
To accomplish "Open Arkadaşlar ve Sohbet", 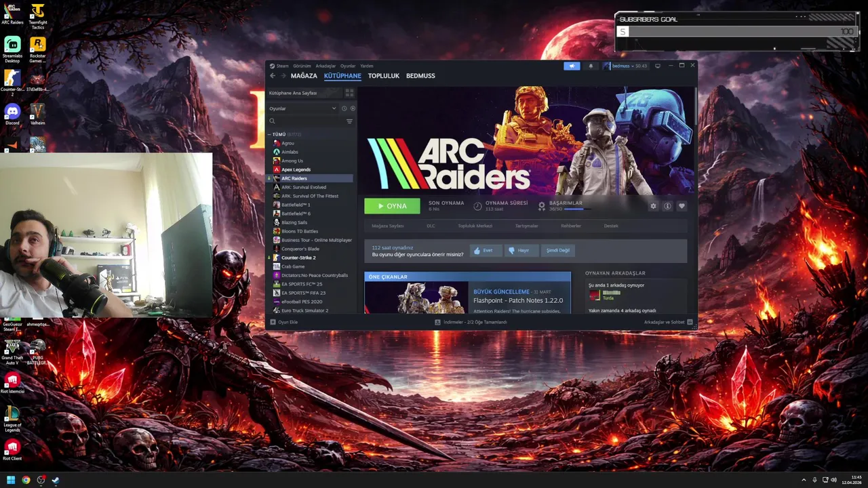I will 668,322.
